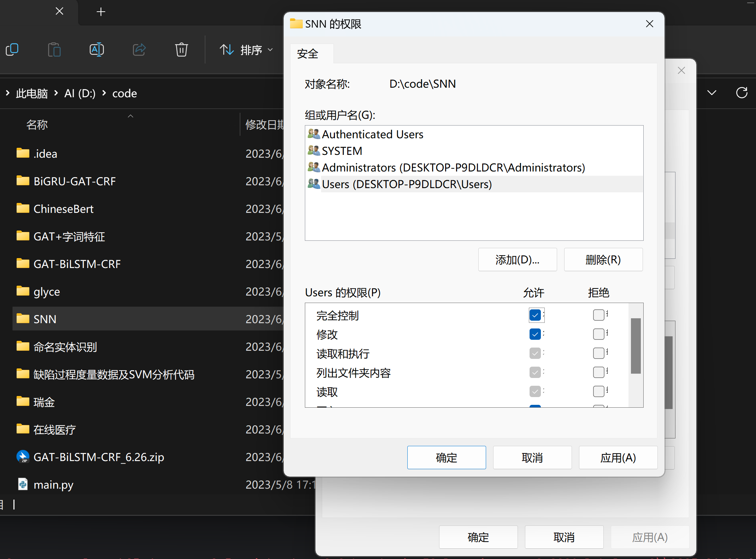Viewport: 756px width, 559px height.
Task: Click the Paste clipboard icon
Action: [x=54, y=50]
